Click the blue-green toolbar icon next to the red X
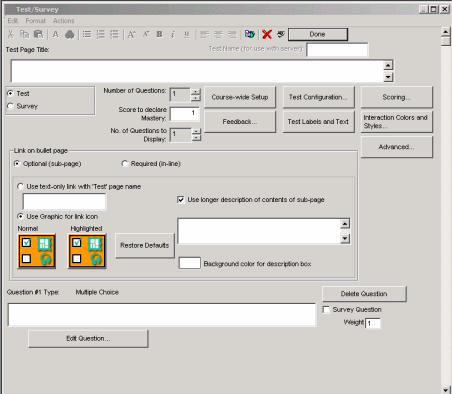This screenshot has width=452, height=394. pyautogui.click(x=250, y=34)
